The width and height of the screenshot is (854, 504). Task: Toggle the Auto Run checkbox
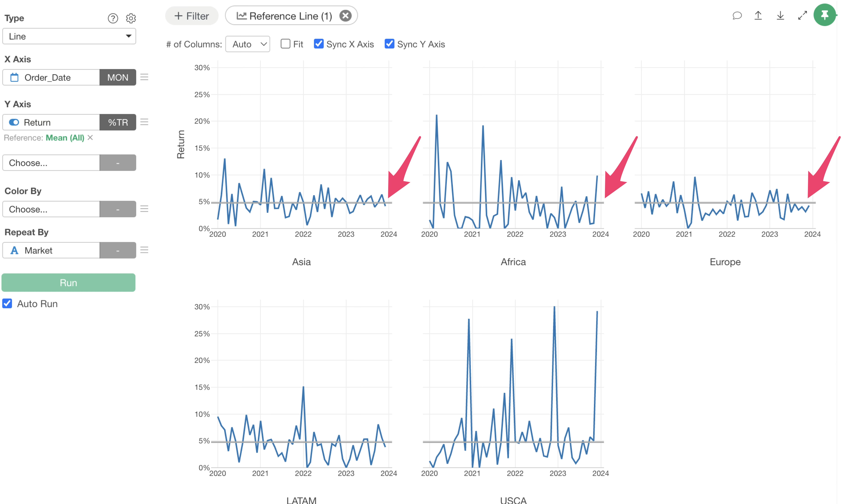pyautogui.click(x=8, y=303)
